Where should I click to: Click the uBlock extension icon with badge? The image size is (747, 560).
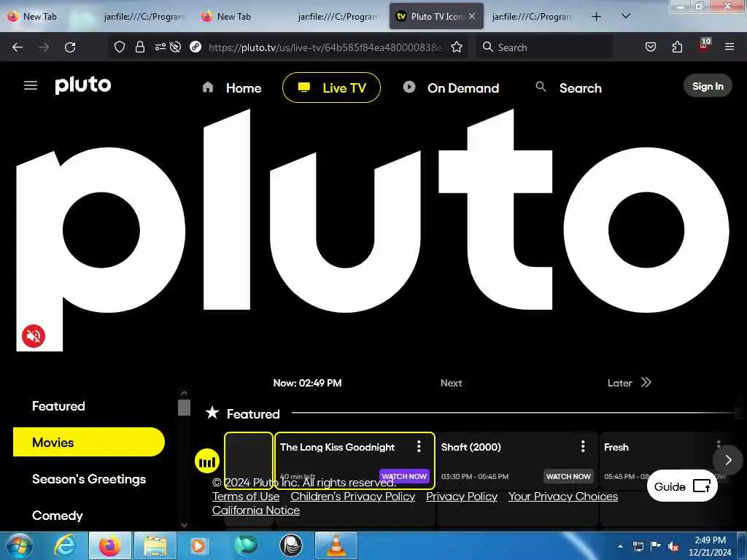tap(704, 46)
